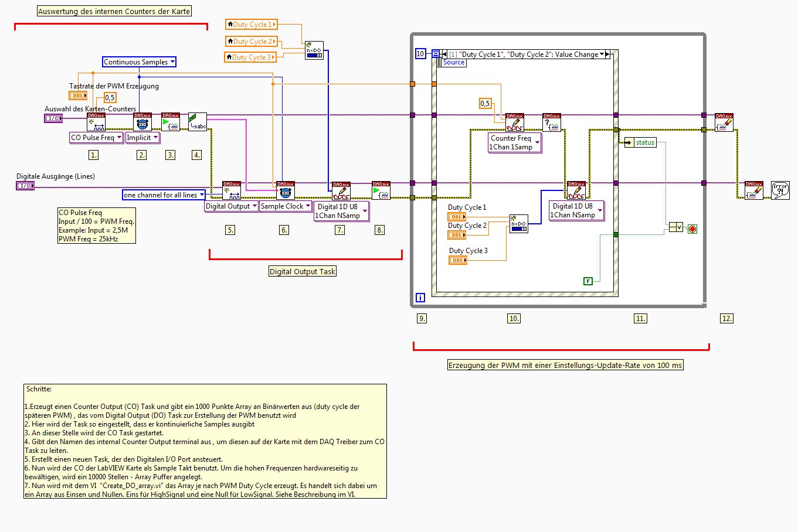798x532 pixels.
Task: Select the Duty Cycle 3 DBL terminal in the loop
Action: coord(459,260)
